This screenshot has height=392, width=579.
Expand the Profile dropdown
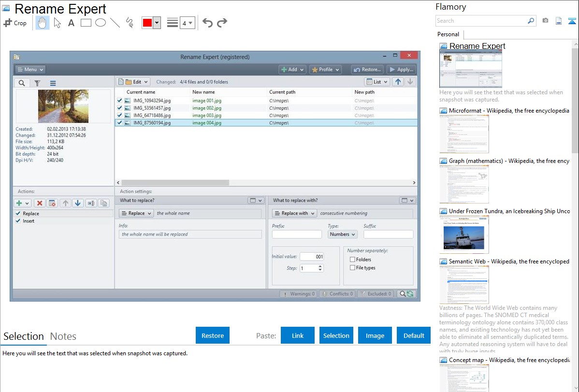point(325,70)
